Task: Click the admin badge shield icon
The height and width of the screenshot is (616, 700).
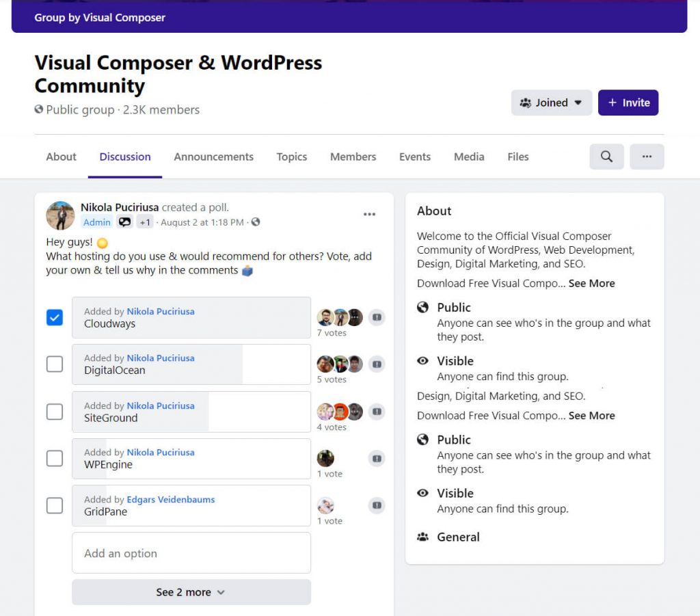Action: (124, 222)
